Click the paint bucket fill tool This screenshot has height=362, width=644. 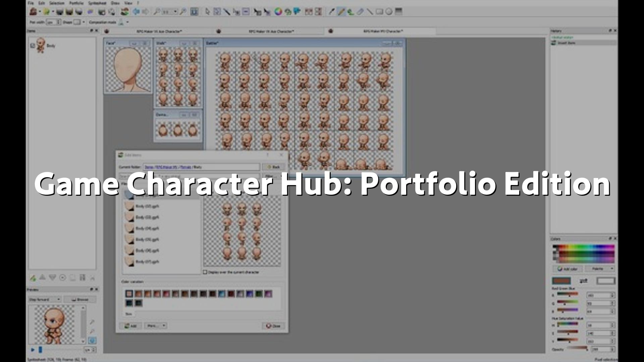pos(351,12)
